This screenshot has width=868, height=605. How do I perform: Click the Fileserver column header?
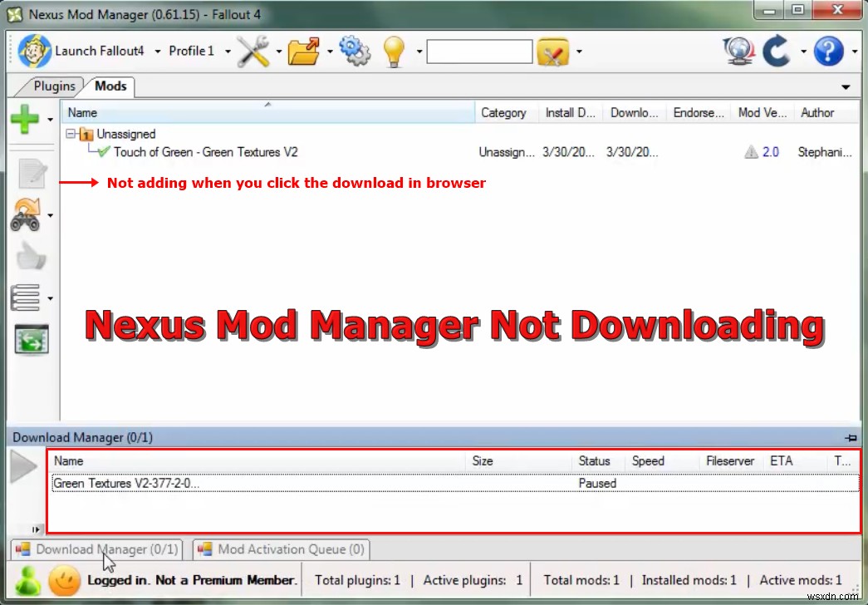tap(730, 461)
